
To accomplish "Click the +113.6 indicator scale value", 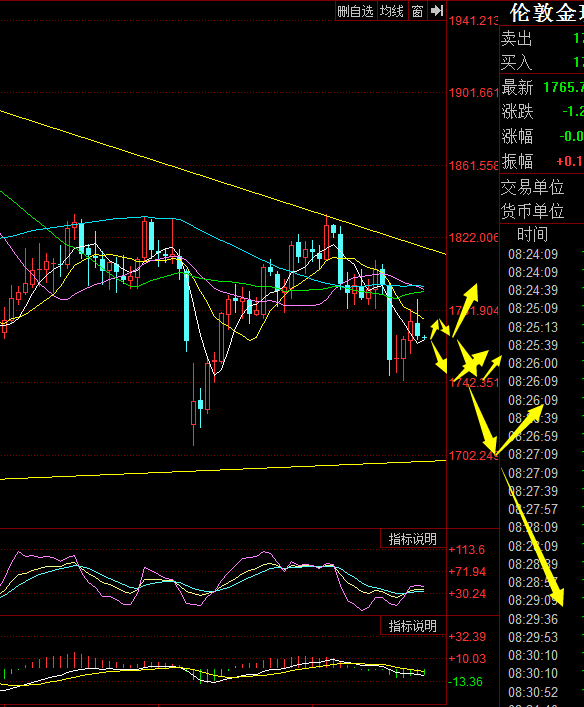I will tap(467, 550).
